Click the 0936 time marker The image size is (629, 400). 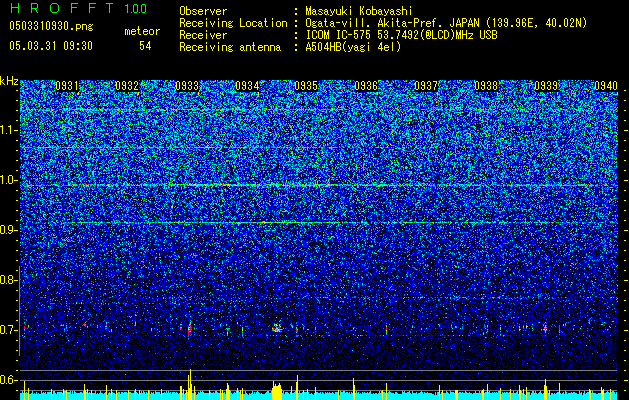(x=366, y=86)
